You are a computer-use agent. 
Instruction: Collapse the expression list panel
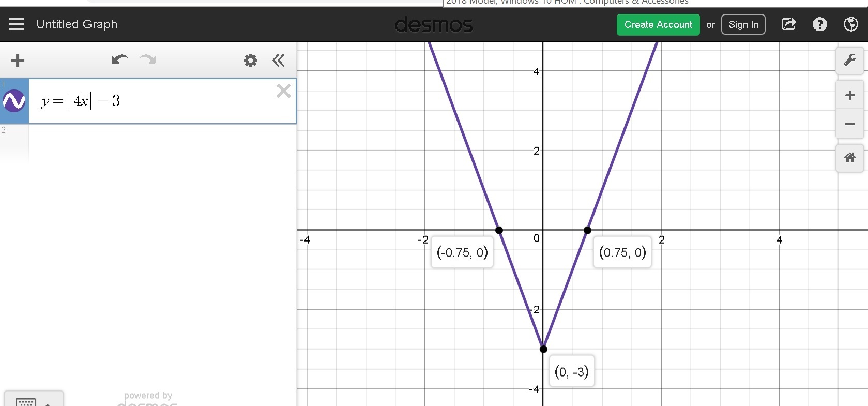[279, 61]
